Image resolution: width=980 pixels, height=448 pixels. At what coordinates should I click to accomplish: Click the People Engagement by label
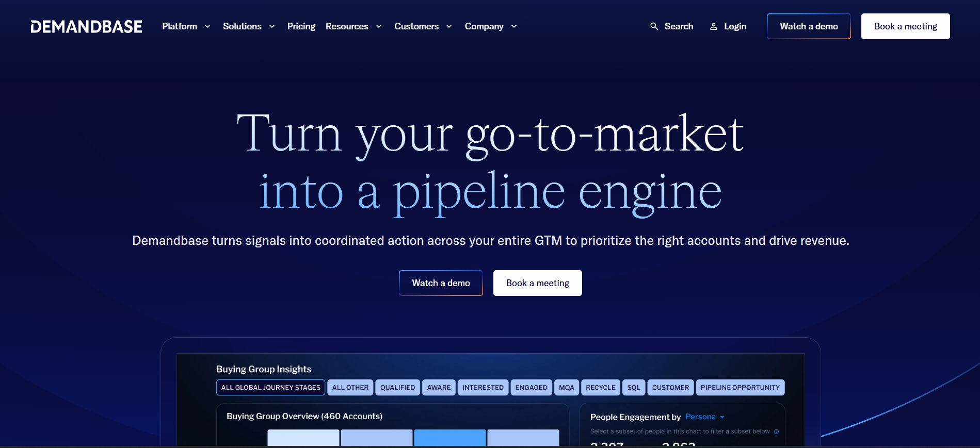[635, 417]
